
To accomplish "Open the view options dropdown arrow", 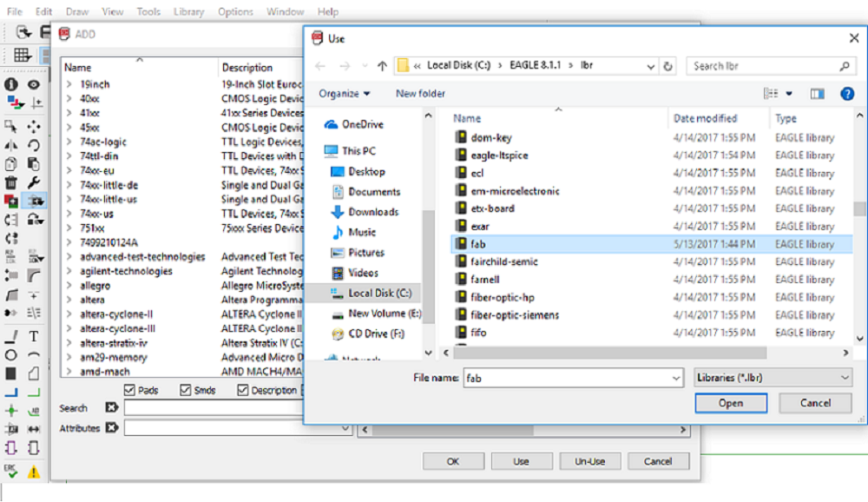I will click(789, 94).
